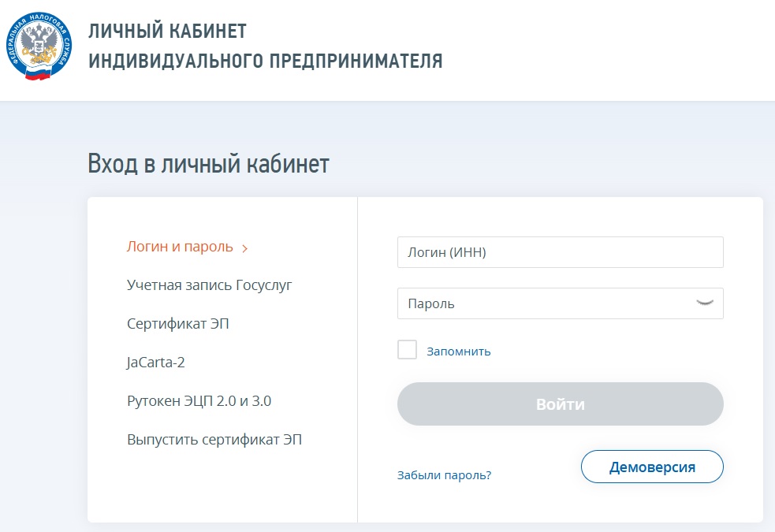775x532 pixels.
Task: Select the JaCarta-2 login method
Action: point(156,363)
